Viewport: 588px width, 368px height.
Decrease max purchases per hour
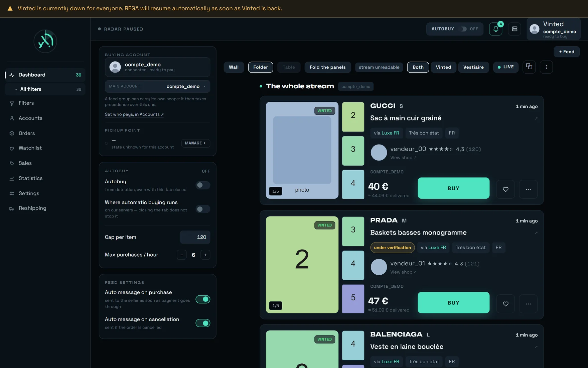pyautogui.click(x=181, y=255)
